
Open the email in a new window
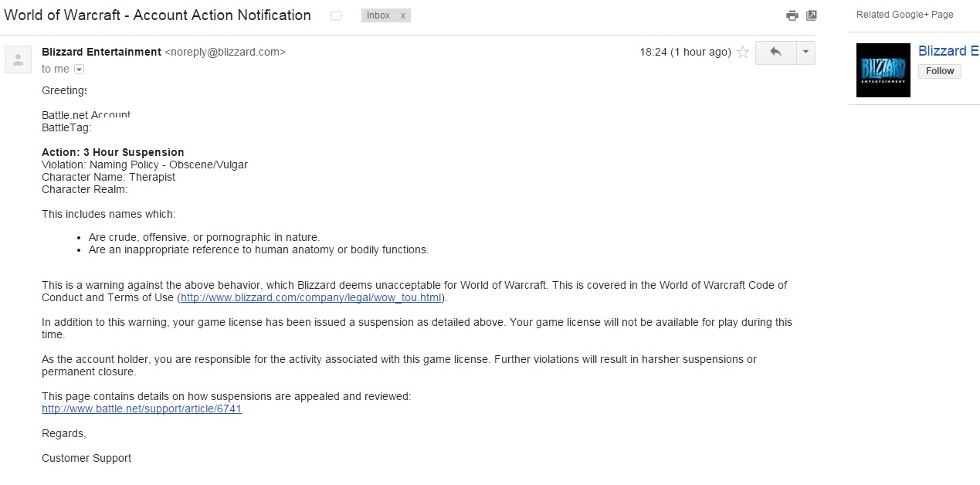point(812,15)
